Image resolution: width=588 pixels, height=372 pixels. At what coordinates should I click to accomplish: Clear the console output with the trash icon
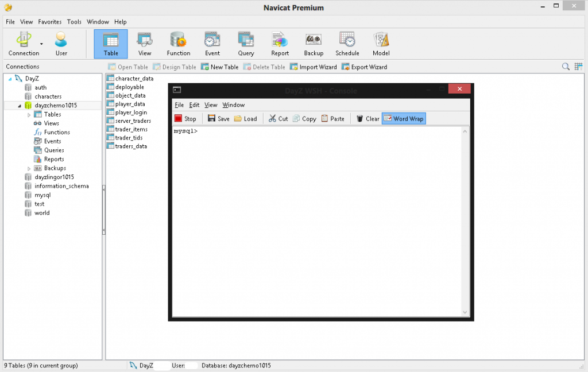(366, 118)
